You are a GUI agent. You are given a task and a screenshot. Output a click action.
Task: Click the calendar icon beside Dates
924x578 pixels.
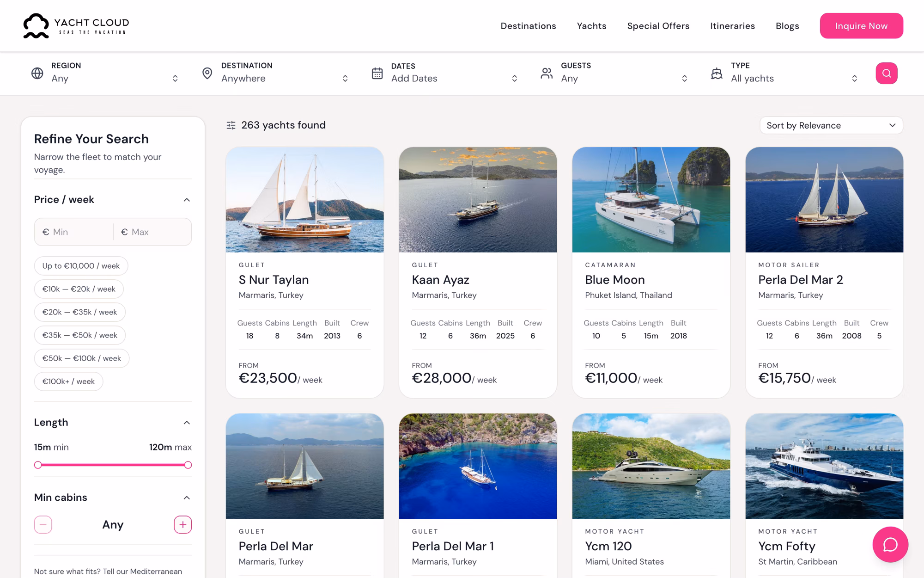click(x=377, y=73)
